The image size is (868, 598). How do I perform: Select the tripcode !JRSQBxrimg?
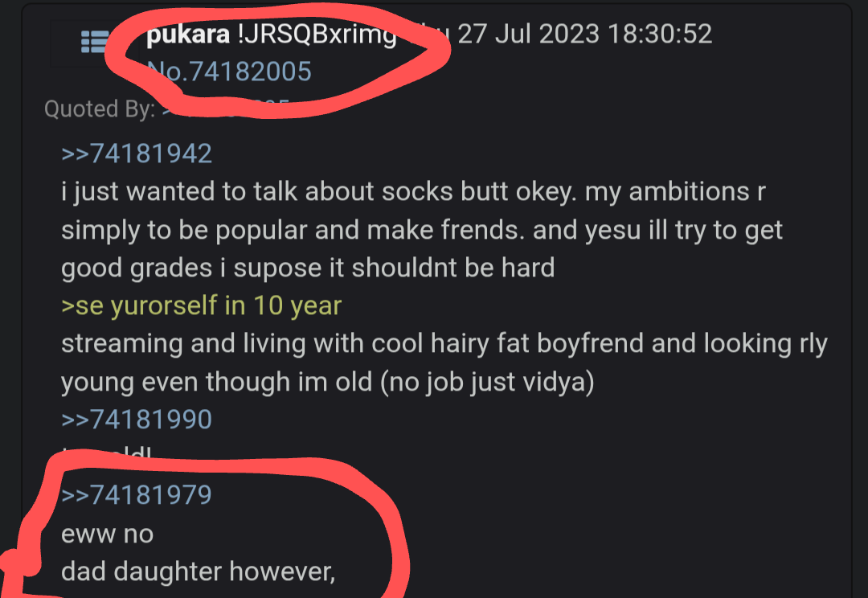(317, 35)
